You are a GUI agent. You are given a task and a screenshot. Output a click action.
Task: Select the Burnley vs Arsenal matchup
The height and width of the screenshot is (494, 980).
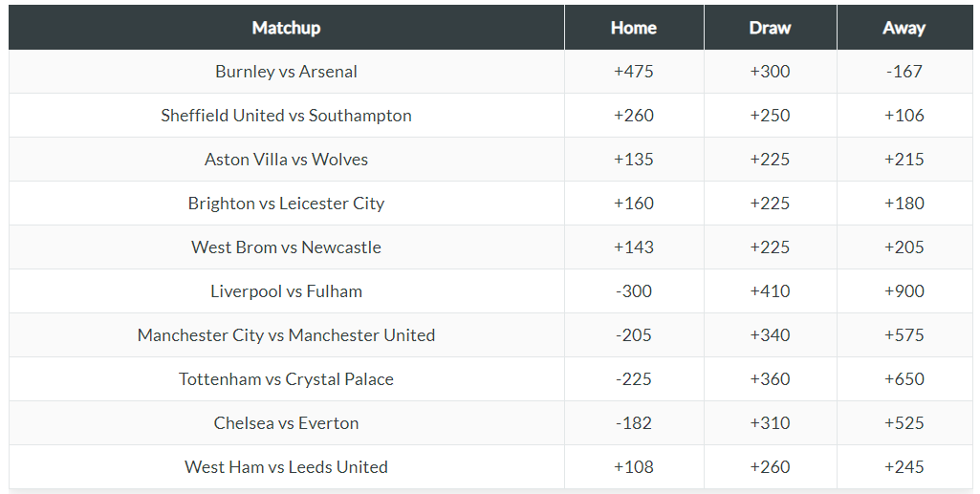click(286, 72)
